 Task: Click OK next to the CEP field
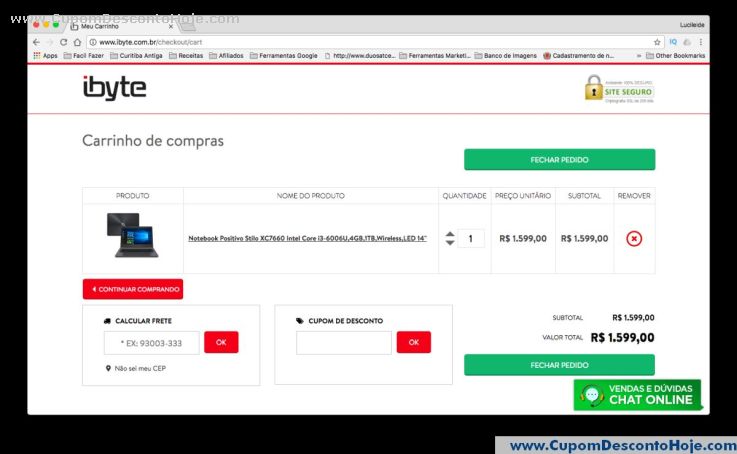[221, 342]
